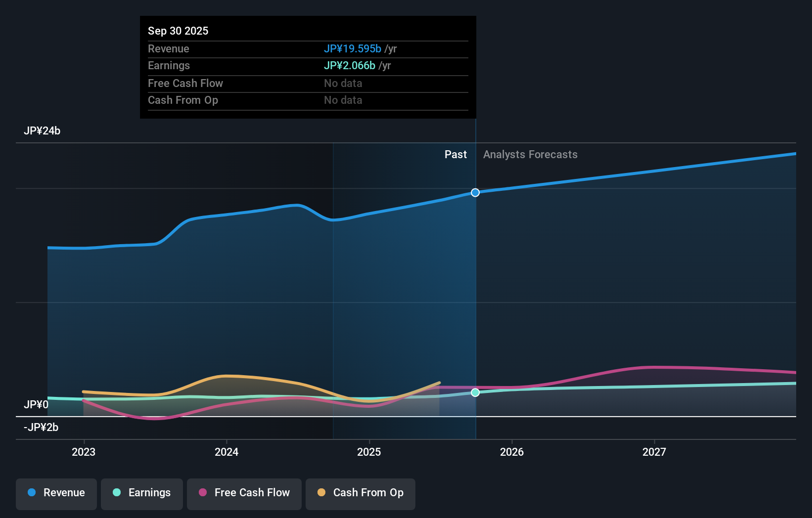This screenshot has height=518, width=812.
Task: Click the JP¥2.066b earnings value in tooltip
Action: tap(349, 65)
